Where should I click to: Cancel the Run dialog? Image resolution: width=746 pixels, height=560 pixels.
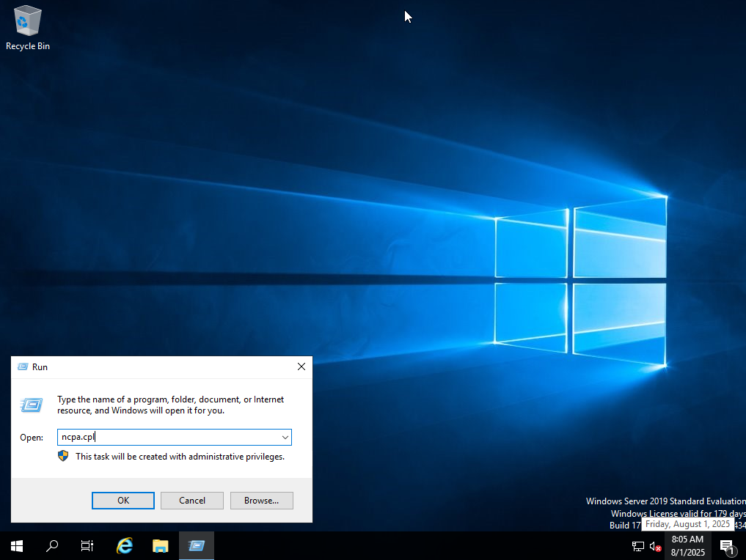click(192, 501)
